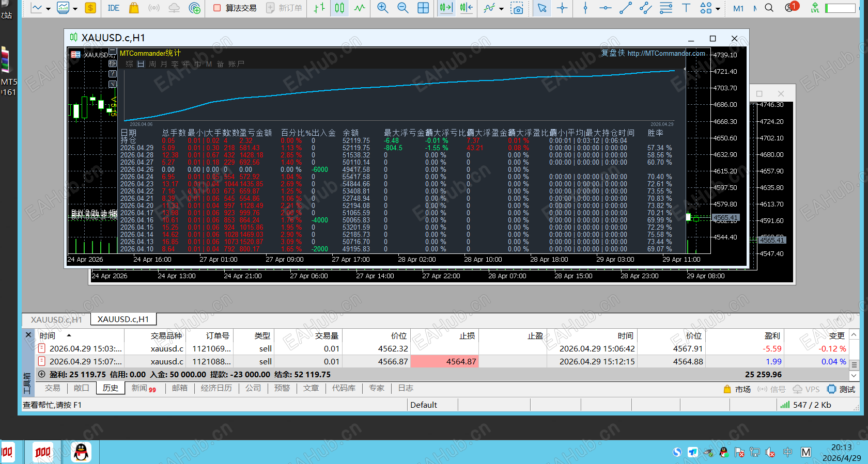Select the trendline drawing tool
This screenshot has width=868, height=464.
[626, 8]
